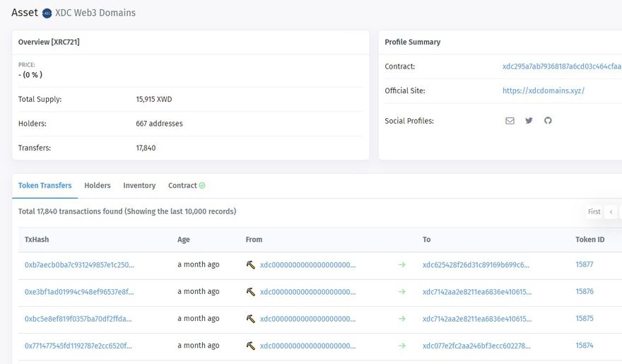The image size is (622, 364).
Task: Open transaction hash 0xb7aecb0ba7c link
Action: 79,265
